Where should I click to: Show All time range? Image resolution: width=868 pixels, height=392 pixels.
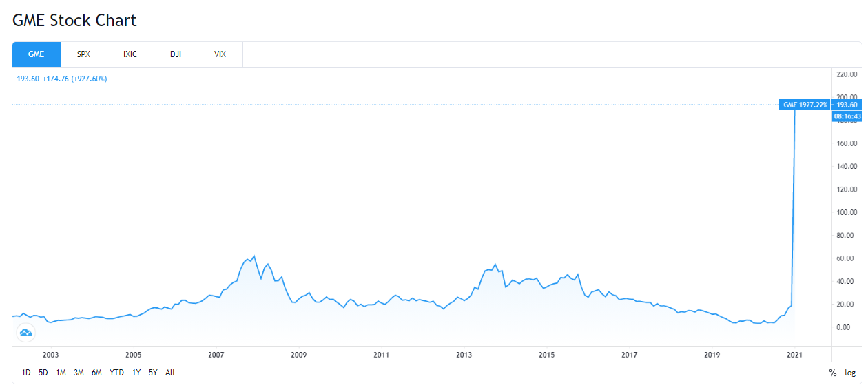pos(170,373)
